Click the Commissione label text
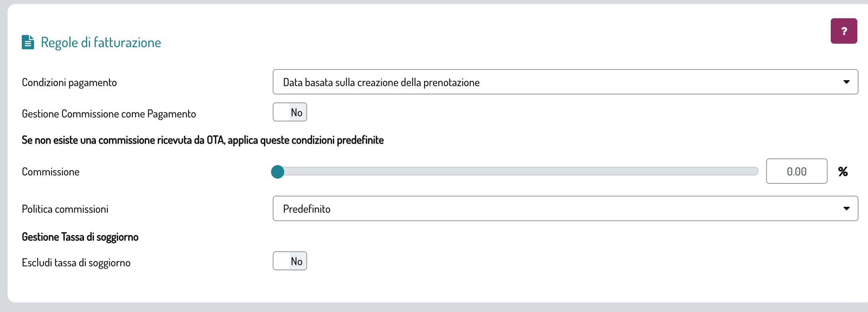 pos(51,172)
